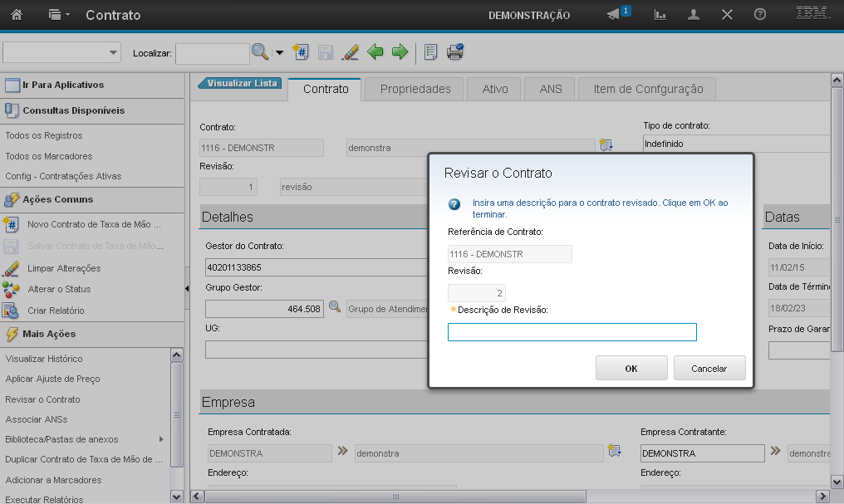Open the help question mark icon
Image resolution: width=844 pixels, height=504 pixels.
(759, 14)
